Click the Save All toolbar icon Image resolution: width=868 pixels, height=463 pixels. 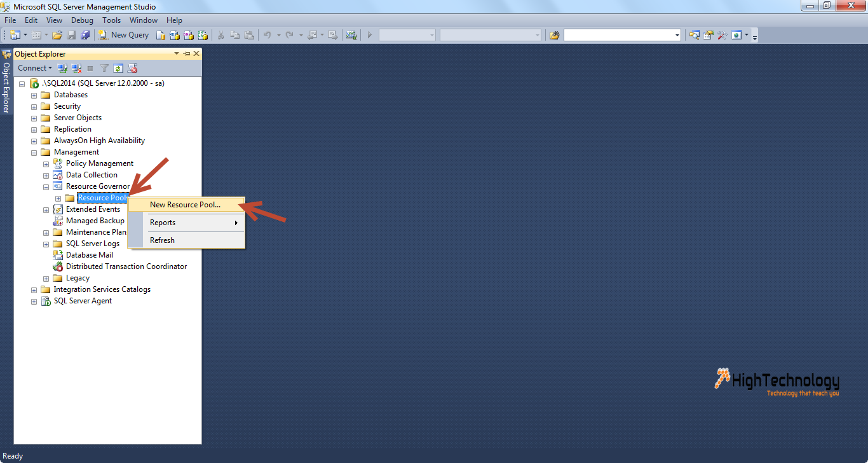click(85, 35)
